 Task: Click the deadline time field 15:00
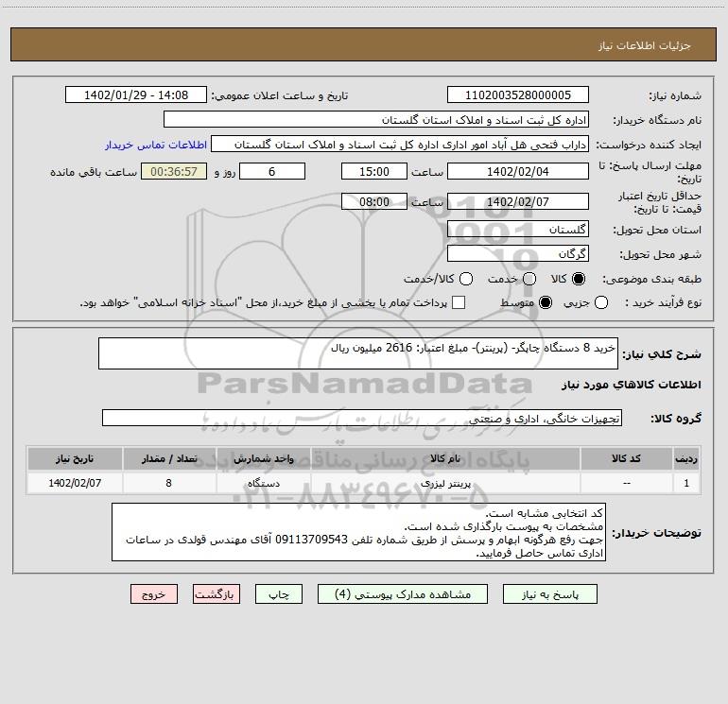click(374, 172)
